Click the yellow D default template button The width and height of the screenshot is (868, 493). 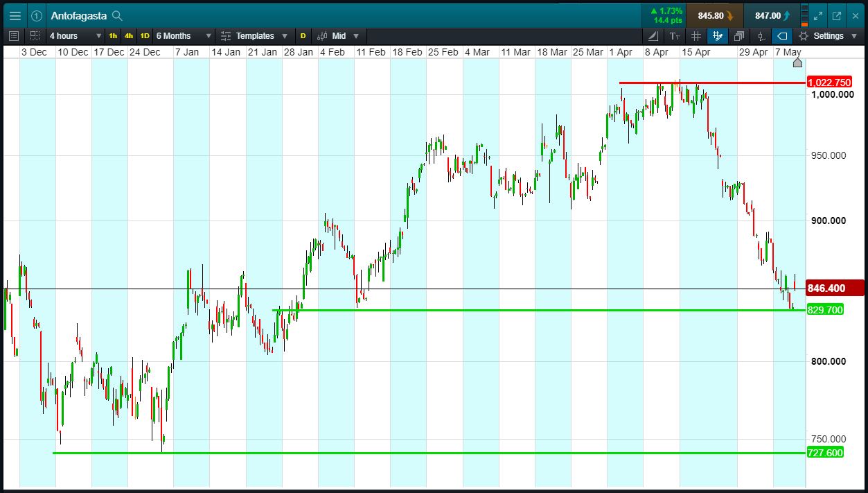303,35
